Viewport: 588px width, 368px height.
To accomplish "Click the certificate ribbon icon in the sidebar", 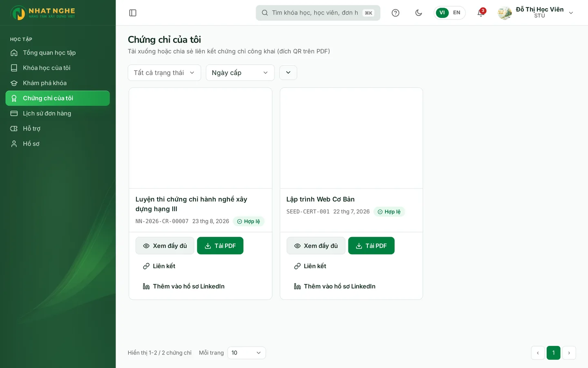I will 14,98.
